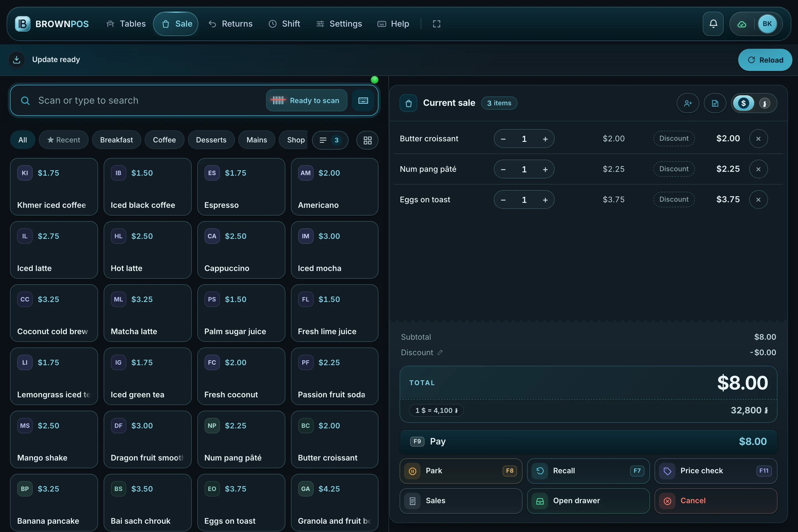Screen dimensions: 798x532
Task: Show Recent items filter
Action: pyautogui.click(x=63, y=140)
